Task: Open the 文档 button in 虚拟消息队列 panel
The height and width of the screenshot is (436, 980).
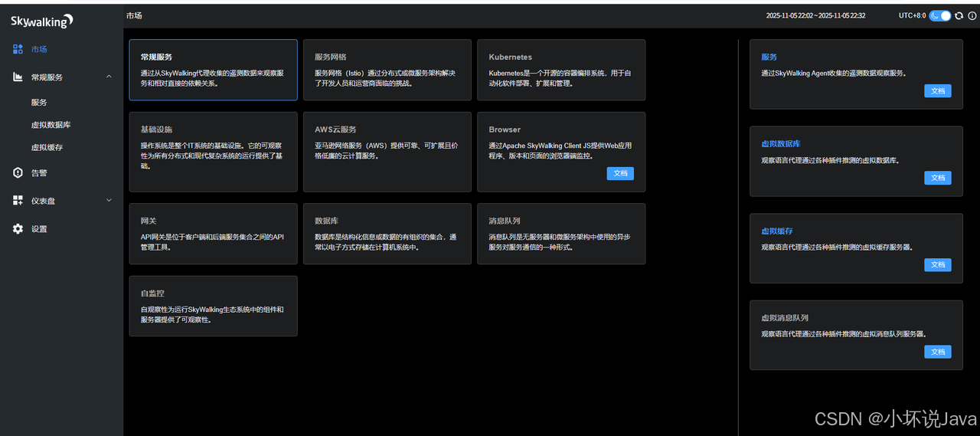Action: pyautogui.click(x=938, y=352)
